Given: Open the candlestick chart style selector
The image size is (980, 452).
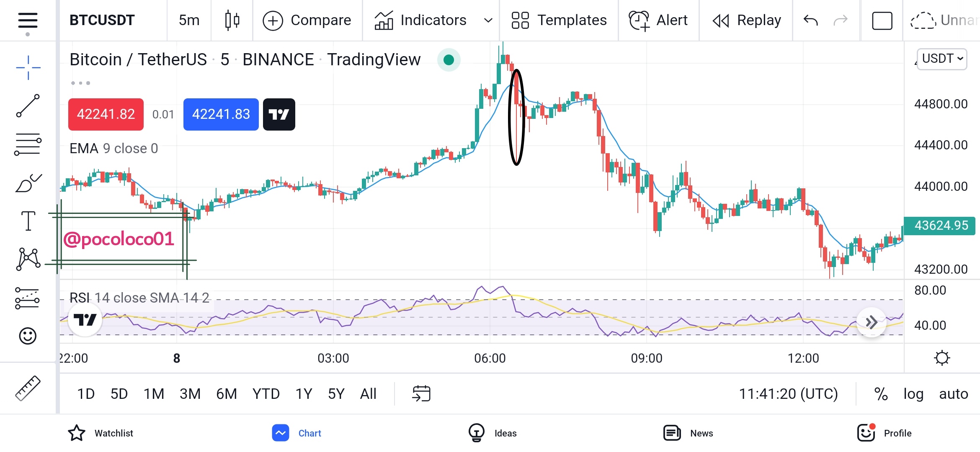Looking at the screenshot, I should pyautogui.click(x=232, y=20).
